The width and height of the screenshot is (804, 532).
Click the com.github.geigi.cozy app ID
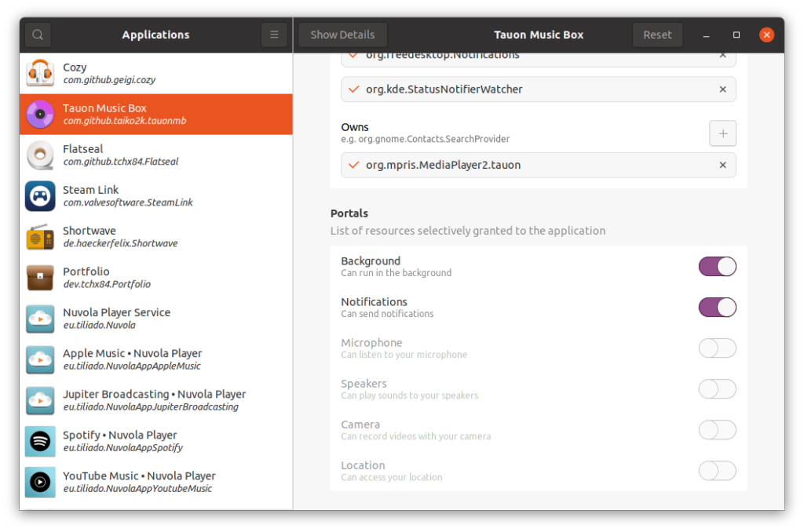tap(109, 80)
